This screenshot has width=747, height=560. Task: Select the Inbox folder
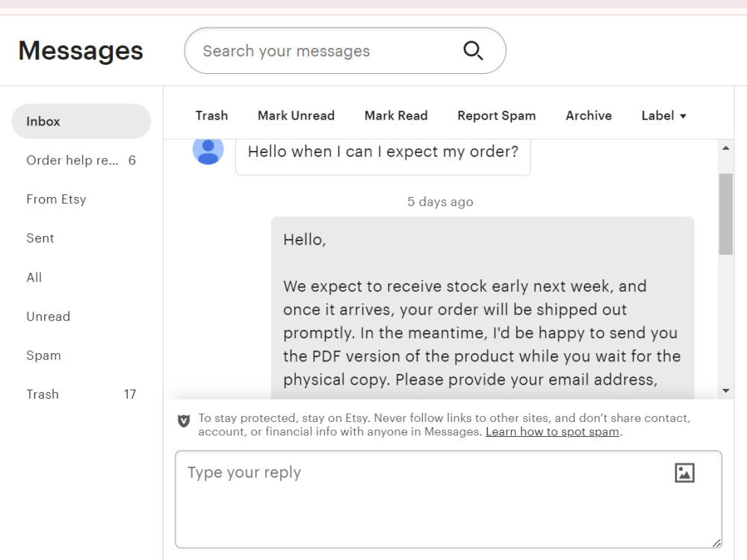point(81,122)
